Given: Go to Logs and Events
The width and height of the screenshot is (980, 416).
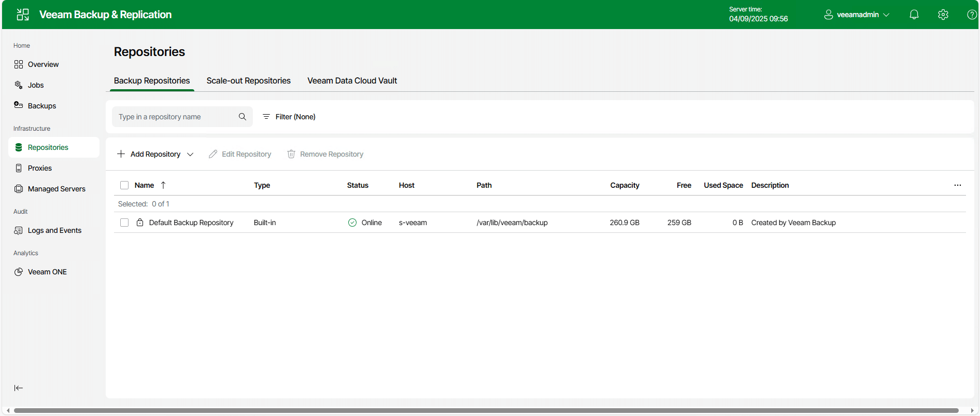Looking at the screenshot, I should [54, 230].
